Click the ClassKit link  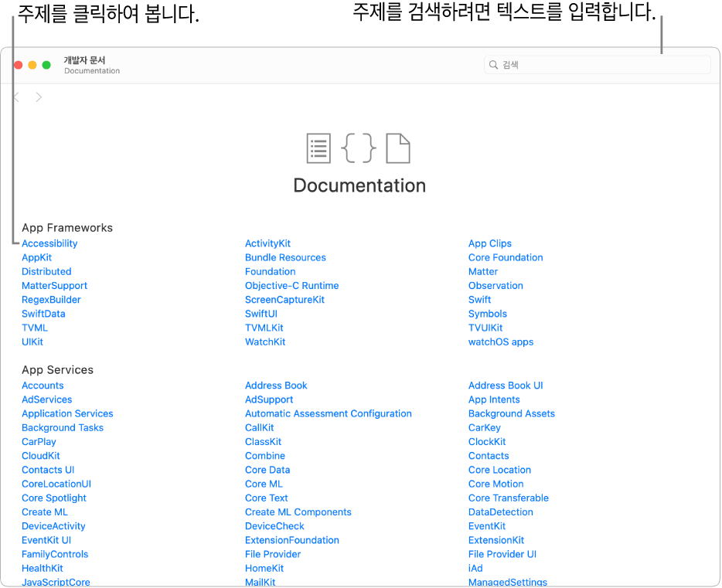(263, 442)
